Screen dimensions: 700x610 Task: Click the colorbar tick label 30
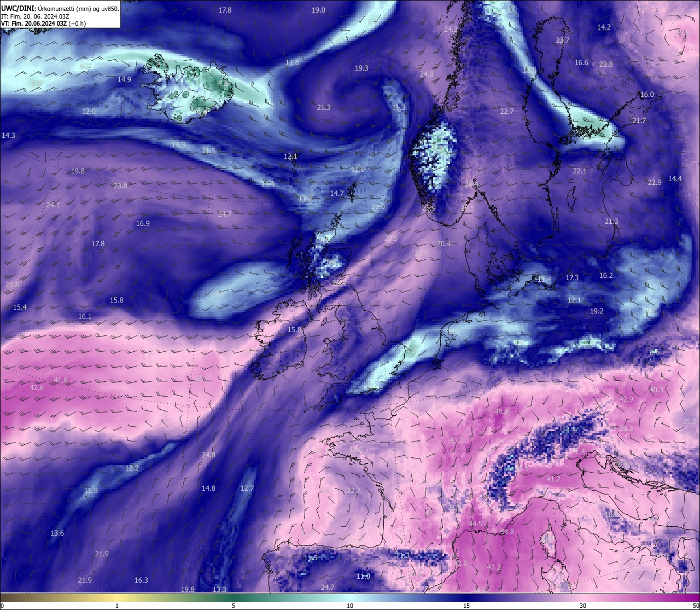click(583, 606)
